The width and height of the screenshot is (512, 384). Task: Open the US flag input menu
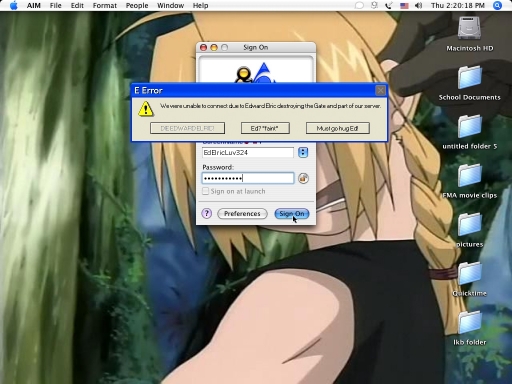click(x=404, y=6)
